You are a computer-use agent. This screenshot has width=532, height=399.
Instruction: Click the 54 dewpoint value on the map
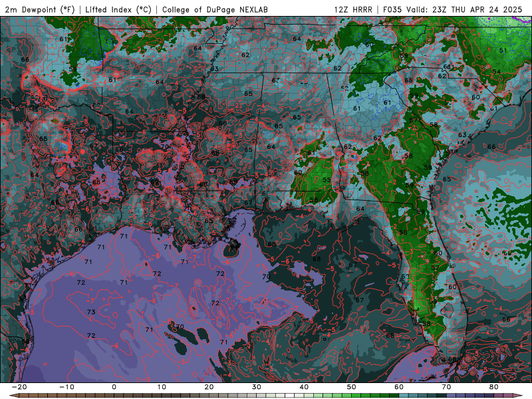click(x=496, y=71)
